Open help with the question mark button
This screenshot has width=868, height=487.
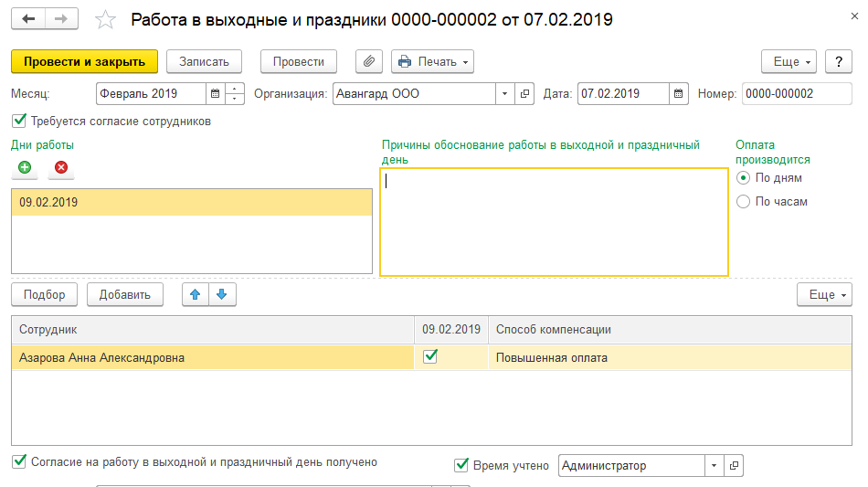point(839,61)
